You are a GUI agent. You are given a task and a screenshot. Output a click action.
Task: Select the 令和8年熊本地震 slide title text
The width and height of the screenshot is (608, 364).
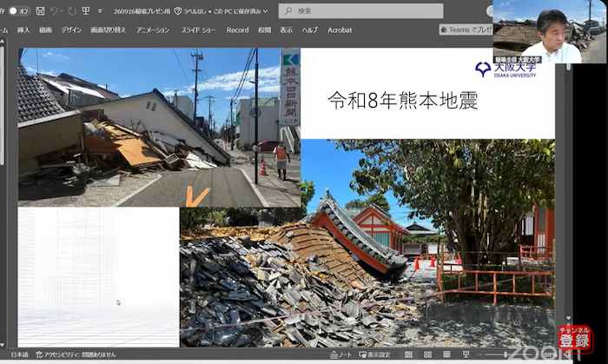402,101
